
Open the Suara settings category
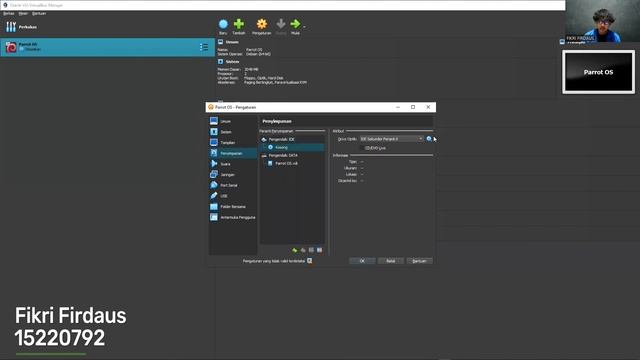pos(233,164)
